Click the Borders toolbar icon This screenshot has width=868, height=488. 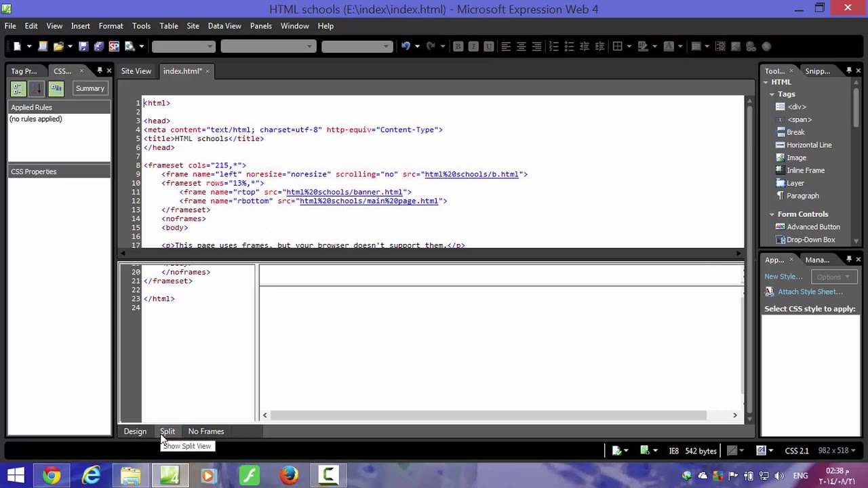coord(617,46)
